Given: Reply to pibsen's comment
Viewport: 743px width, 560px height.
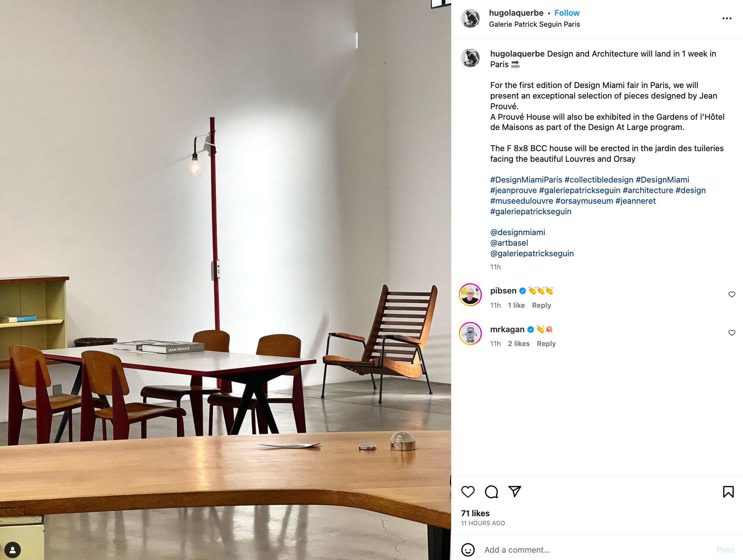Looking at the screenshot, I should [x=541, y=305].
